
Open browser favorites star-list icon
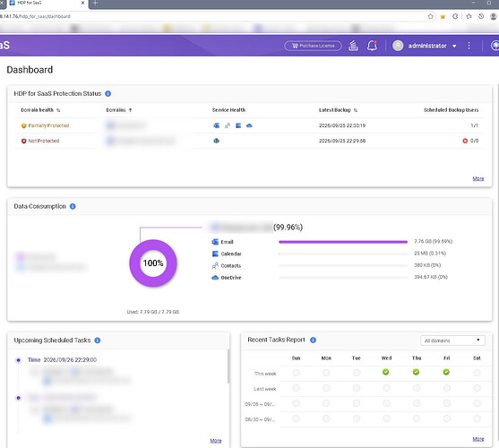point(469,16)
